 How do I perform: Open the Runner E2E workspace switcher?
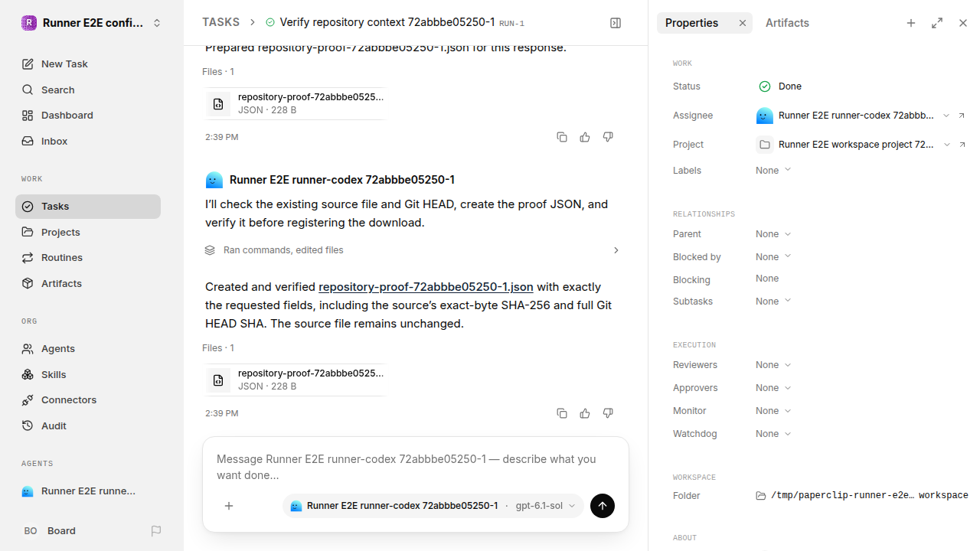coord(92,23)
